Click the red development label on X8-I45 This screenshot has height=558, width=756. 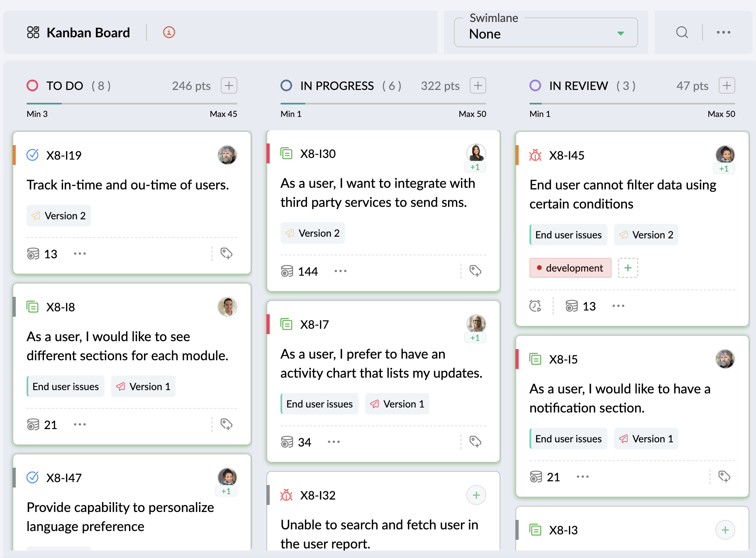pos(570,268)
